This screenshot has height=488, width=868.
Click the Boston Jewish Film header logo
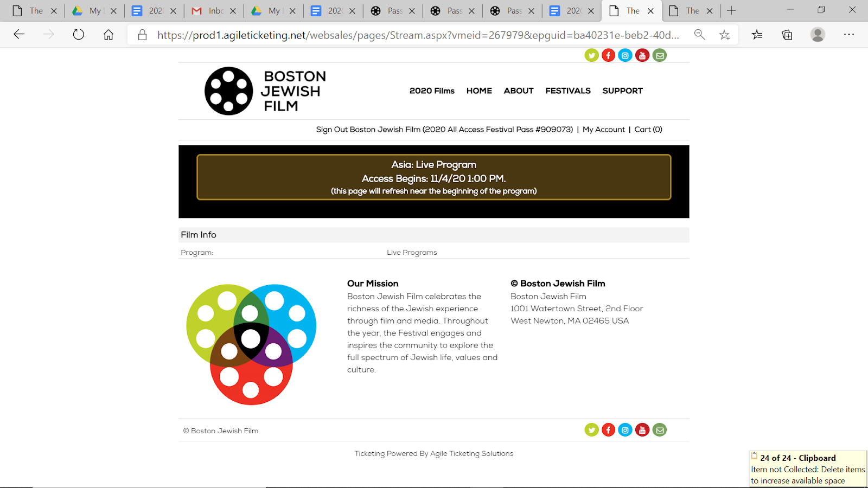pyautogui.click(x=265, y=91)
